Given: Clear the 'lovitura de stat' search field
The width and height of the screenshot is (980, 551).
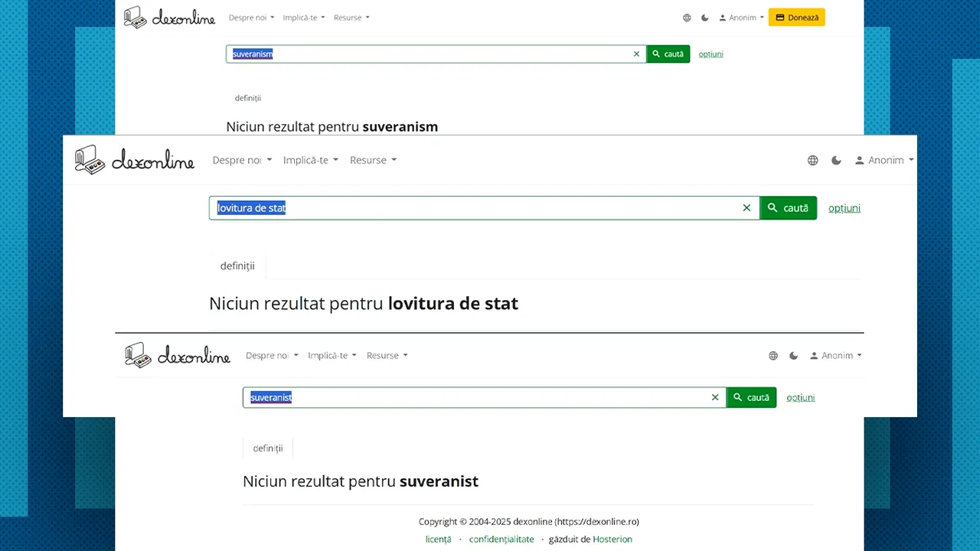Looking at the screenshot, I should pos(746,207).
